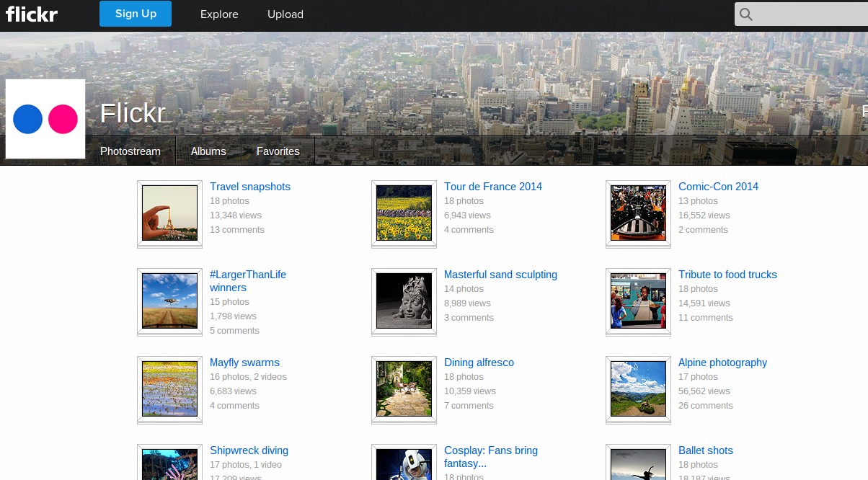Click the Flickr profile avatar with dots
The height and width of the screenshot is (480, 868).
[45, 119]
